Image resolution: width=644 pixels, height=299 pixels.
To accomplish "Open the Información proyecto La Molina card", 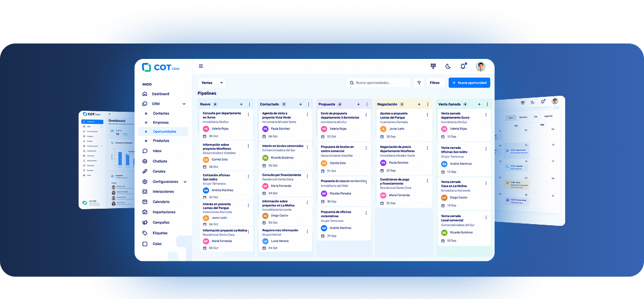I will 226,239.
